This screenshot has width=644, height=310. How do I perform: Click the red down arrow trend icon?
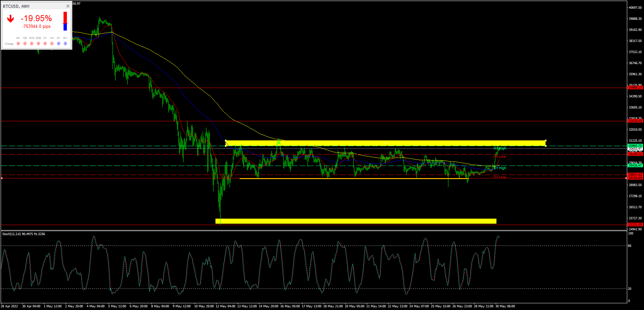point(10,19)
